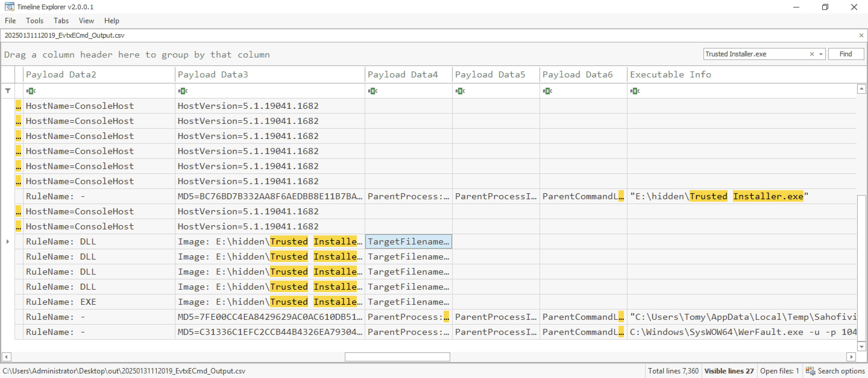Image resolution: width=868 pixels, height=378 pixels.
Task: Click the Payload Data6 filter ABC icon
Action: tap(547, 91)
